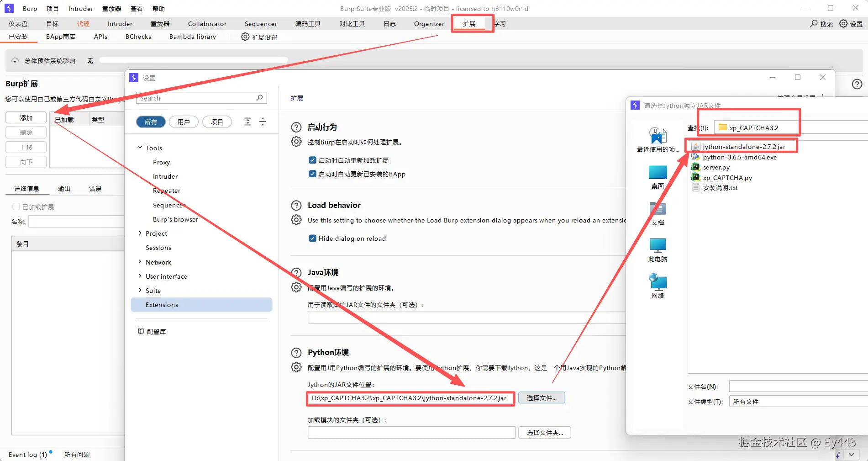The width and height of the screenshot is (868, 461).
Task: Click the 加载模块的文件夹 input field
Action: (x=411, y=433)
